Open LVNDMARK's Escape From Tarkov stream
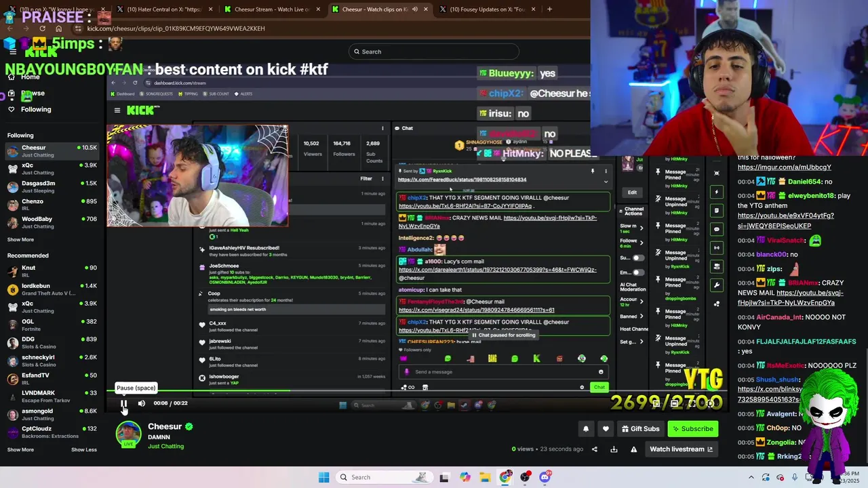 tap(52, 396)
